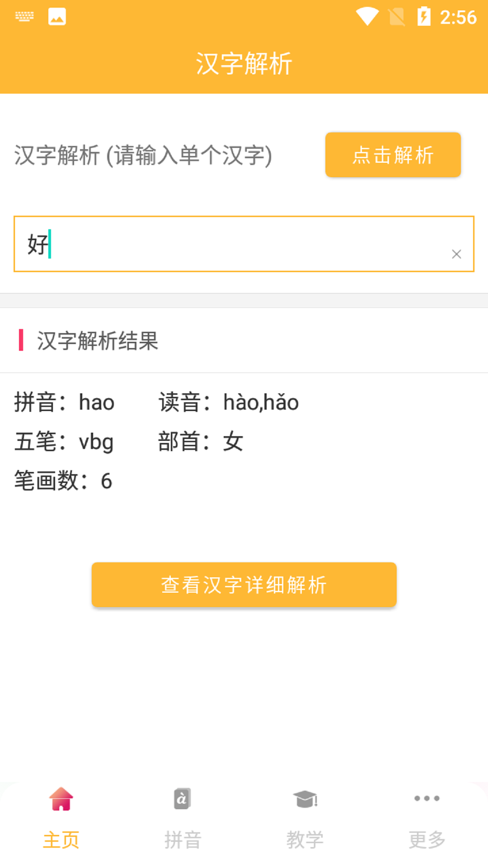This screenshot has width=488, height=868.
Task: Switch to the 教学 tab
Action: coord(305,839)
